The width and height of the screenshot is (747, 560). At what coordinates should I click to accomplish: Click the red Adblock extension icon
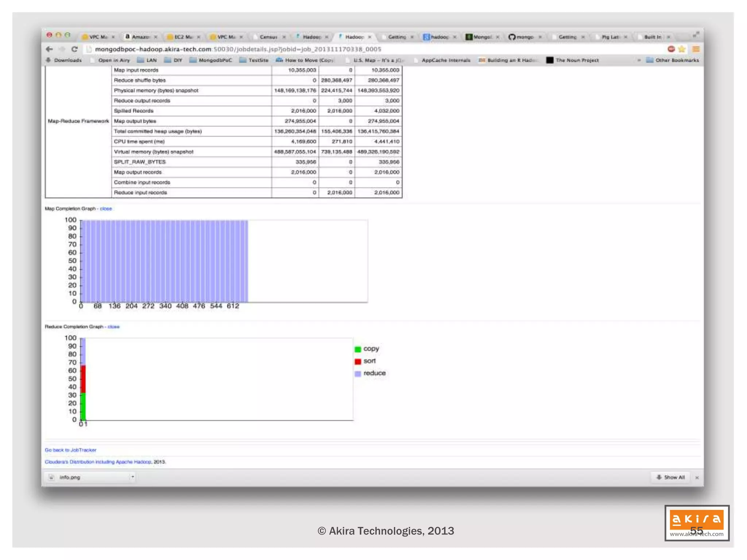(x=671, y=49)
